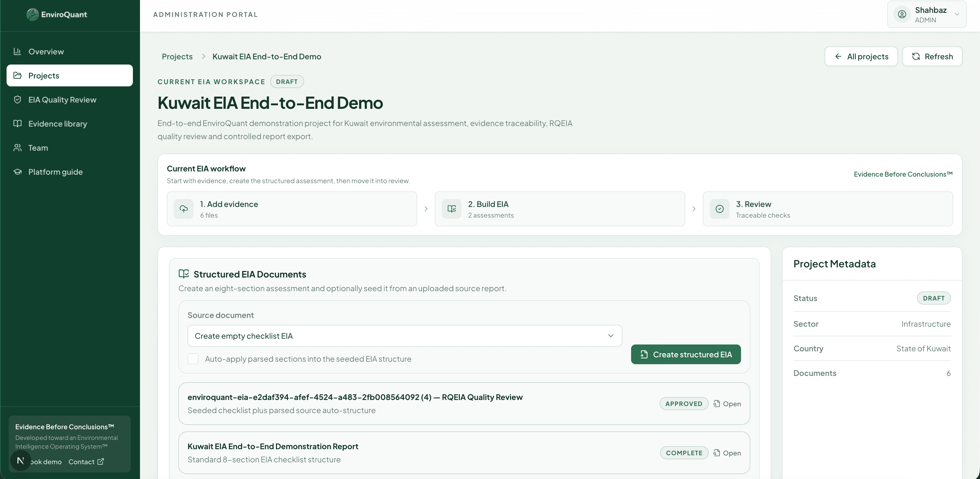The height and width of the screenshot is (479, 980).
Task: Enable Auto-apply parsed sections checkbox
Action: (193, 359)
